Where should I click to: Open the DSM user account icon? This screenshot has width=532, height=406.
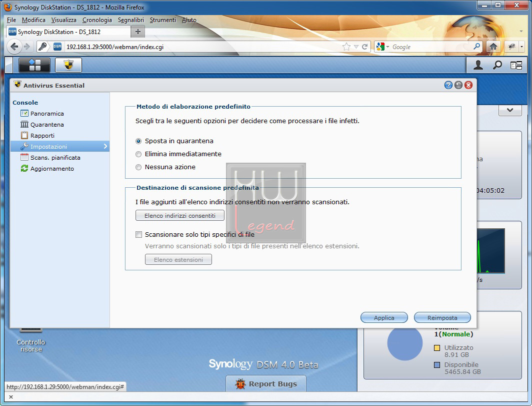[x=478, y=65]
